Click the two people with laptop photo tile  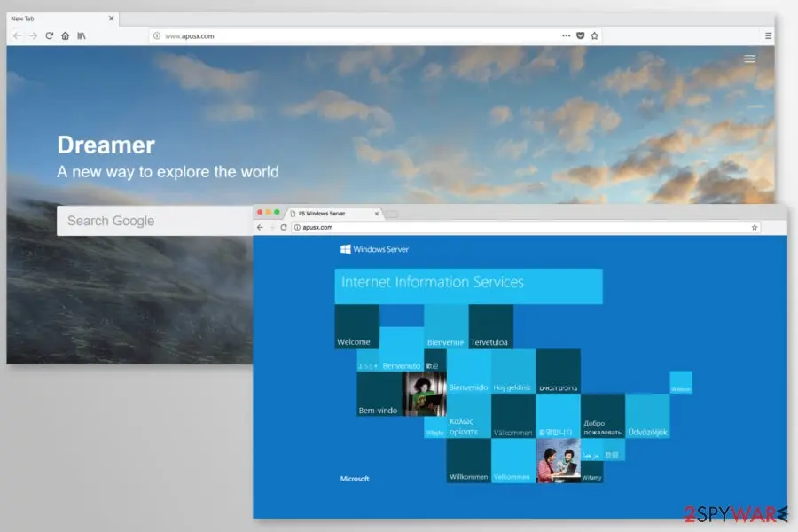point(558,461)
